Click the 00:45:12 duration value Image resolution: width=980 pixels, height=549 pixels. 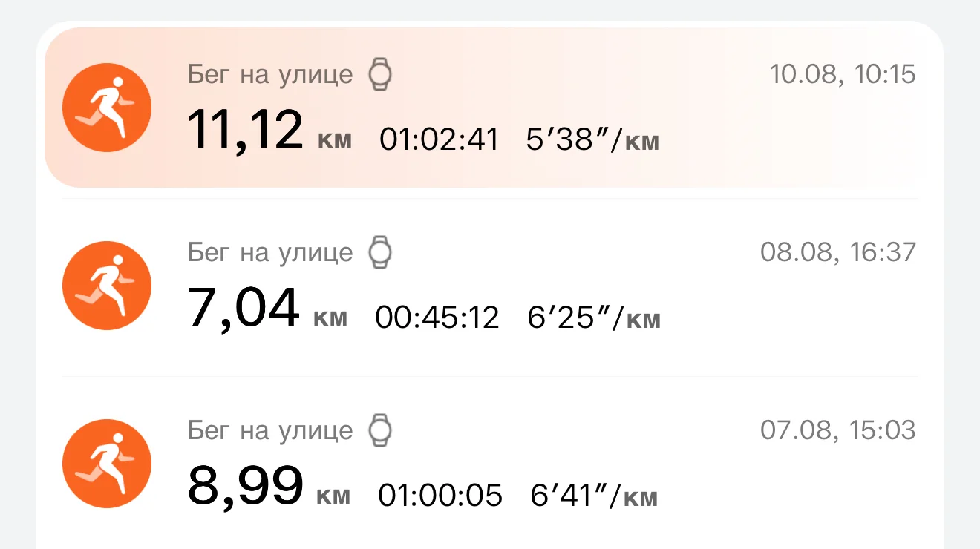(437, 318)
